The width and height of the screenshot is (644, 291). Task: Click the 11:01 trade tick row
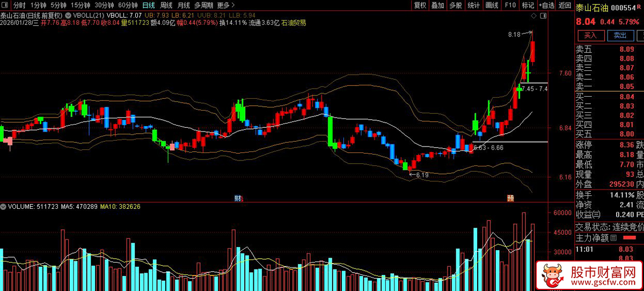609,249
